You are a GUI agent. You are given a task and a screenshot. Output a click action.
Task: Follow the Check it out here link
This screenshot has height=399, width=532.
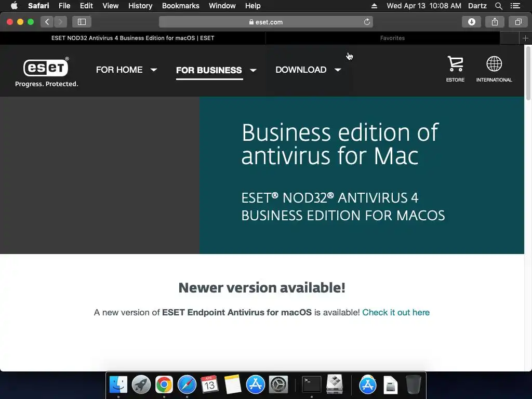point(396,312)
